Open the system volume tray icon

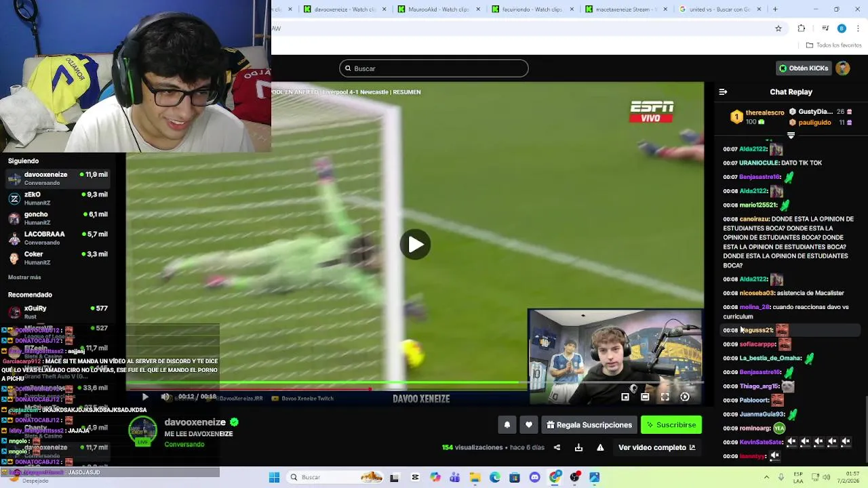point(826,477)
